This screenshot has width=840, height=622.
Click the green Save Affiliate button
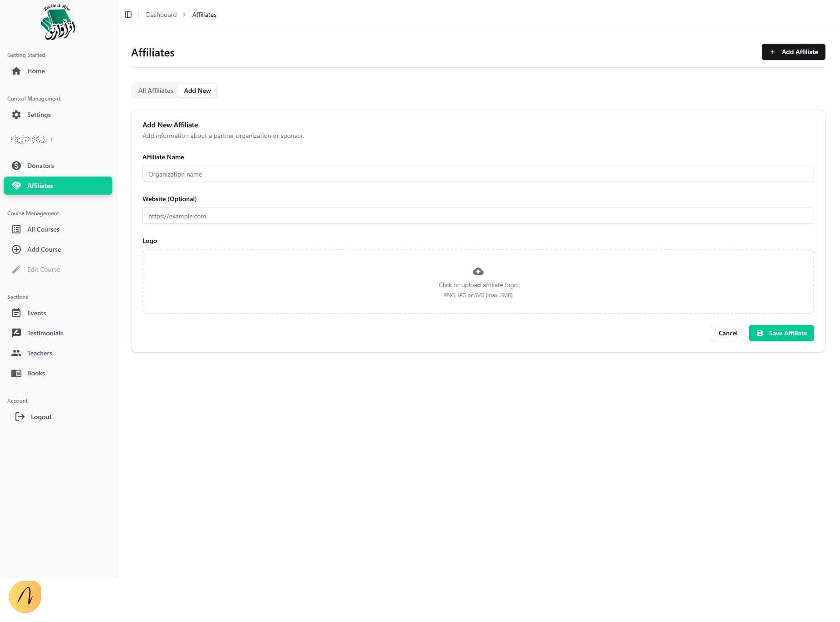tap(781, 333)
